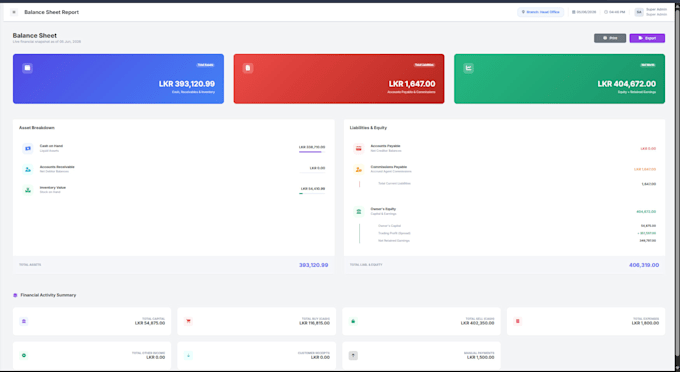
Task: Click the Accounts Payable icon
Action: [x=359, y=148]
